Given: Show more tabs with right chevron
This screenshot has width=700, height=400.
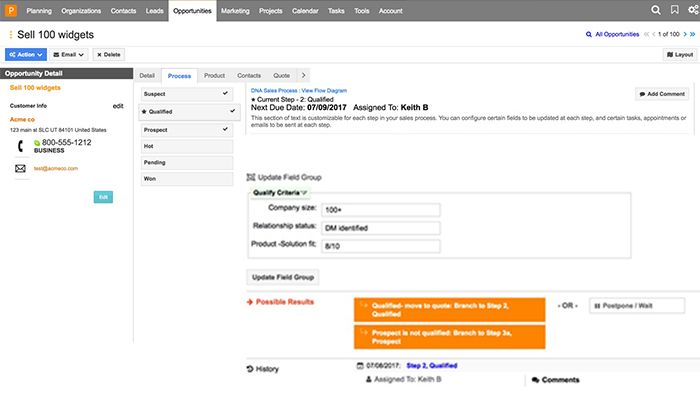Looking at the screenshot, I should point(303,75).
